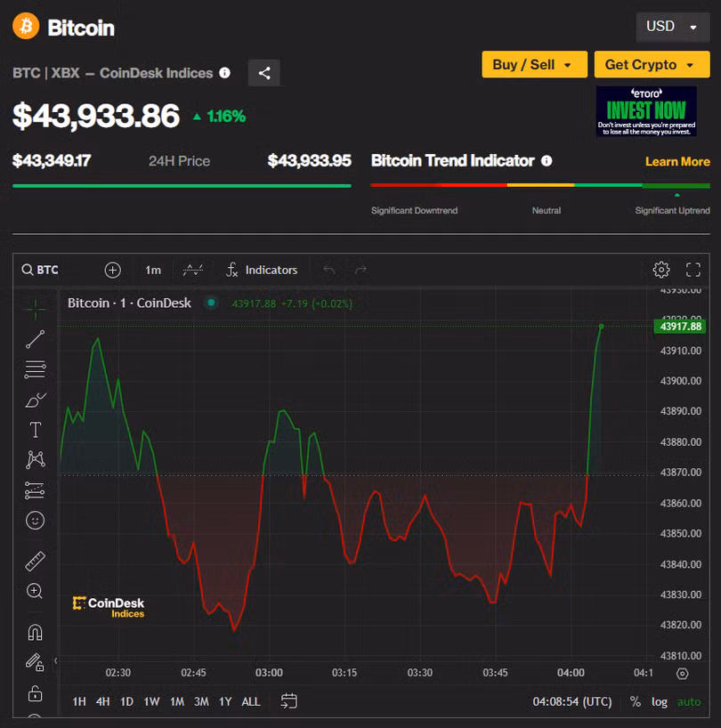The height and width of the screenshot is (728, 721).
Task: Pick the brush drawing tool
Action: (x=36, y=400)
